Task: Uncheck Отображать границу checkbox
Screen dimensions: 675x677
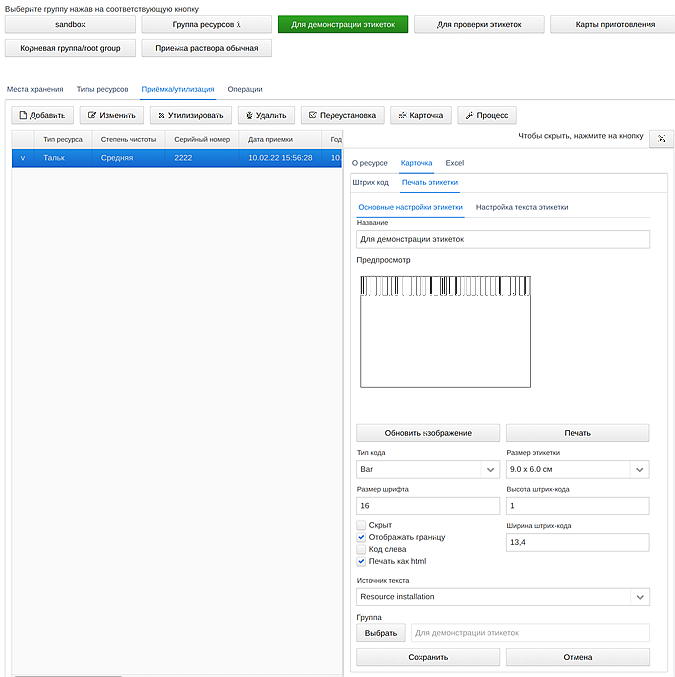Action: tap(361, 537)
